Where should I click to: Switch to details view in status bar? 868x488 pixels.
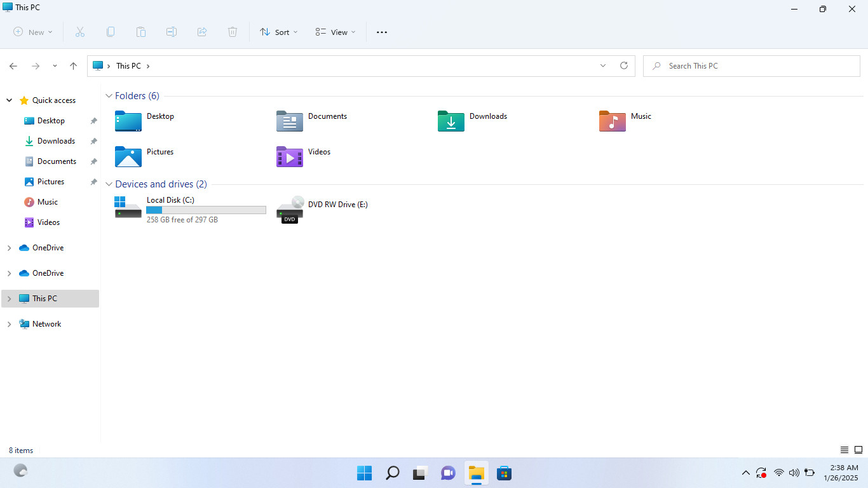click(844, 450)
